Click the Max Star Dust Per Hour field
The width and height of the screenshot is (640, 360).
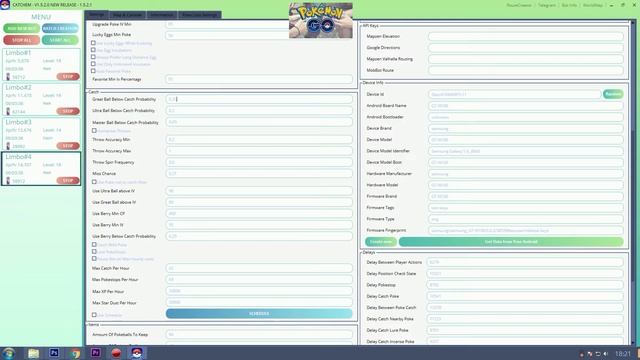pos(259,303)
